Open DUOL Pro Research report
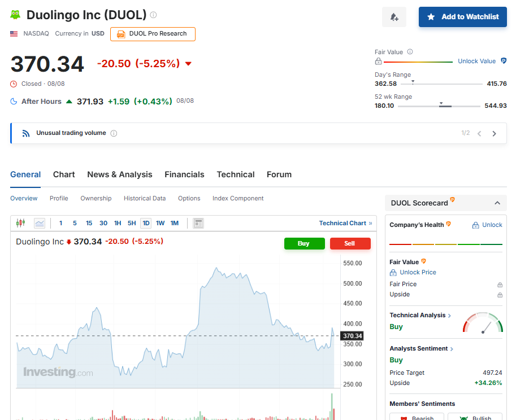The height and width of the screenshot is (420, 516). coord(153,34)
